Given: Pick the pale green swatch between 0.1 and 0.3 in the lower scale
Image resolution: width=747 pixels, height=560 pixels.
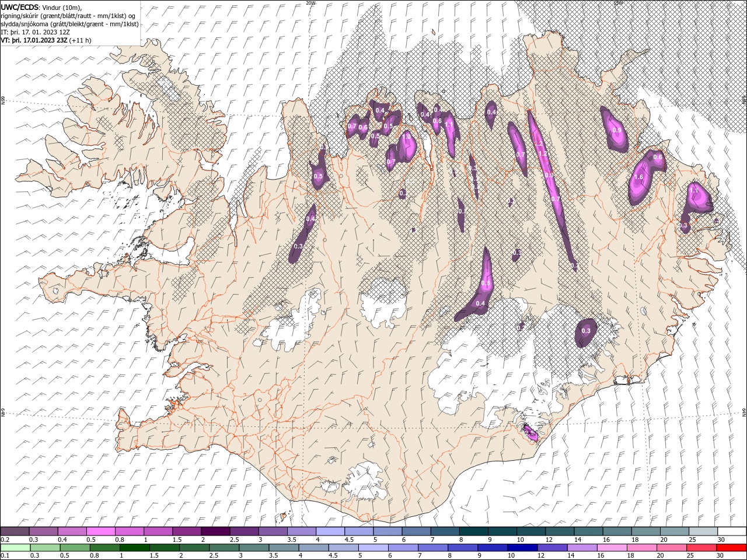Looking at the screenshot, I should (16, 548).
